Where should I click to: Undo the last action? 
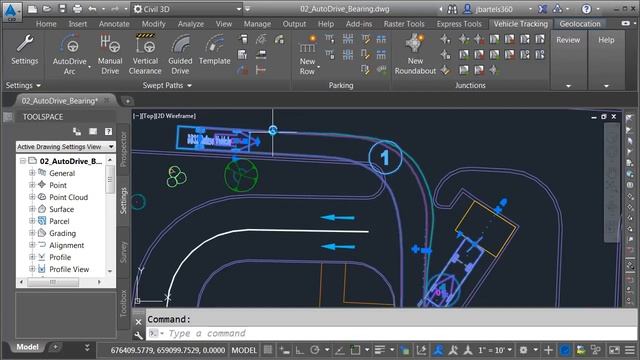coord(92,9)
